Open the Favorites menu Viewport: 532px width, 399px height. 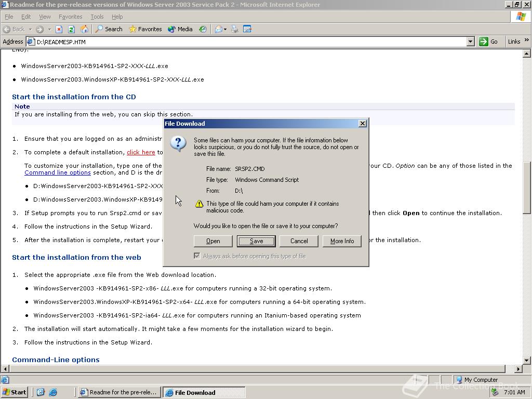[x=70, y=17]
